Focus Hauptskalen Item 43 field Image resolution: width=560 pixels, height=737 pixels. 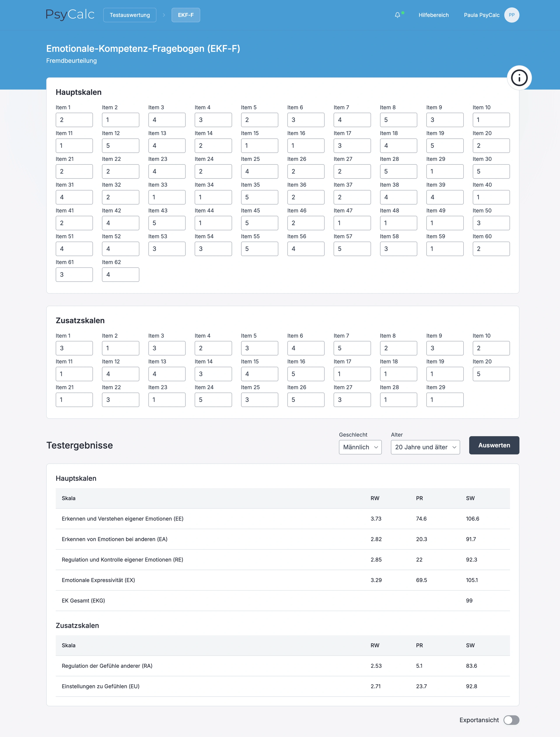(x=167, y=223)
